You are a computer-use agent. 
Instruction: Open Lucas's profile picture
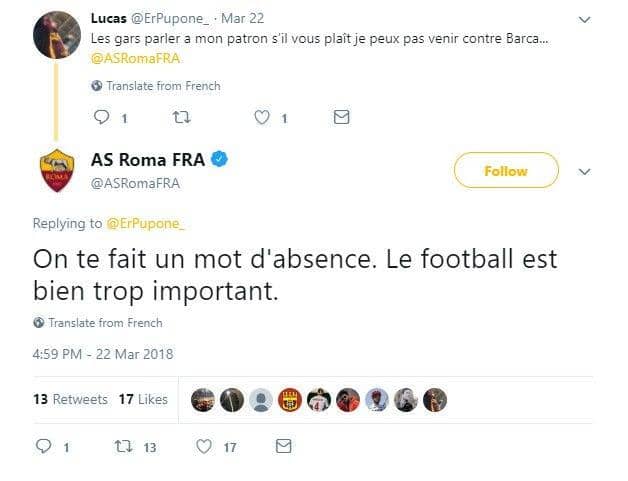[57, 36]
